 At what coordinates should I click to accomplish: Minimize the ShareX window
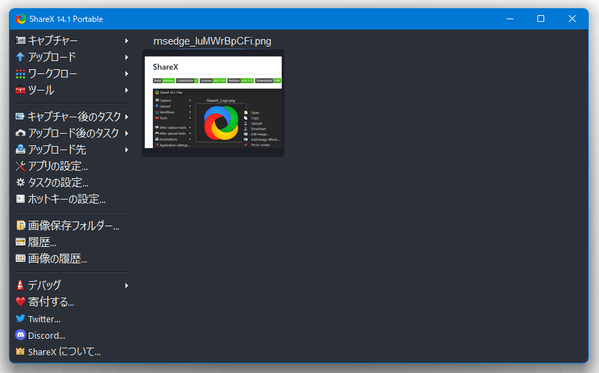coord(510,19)
